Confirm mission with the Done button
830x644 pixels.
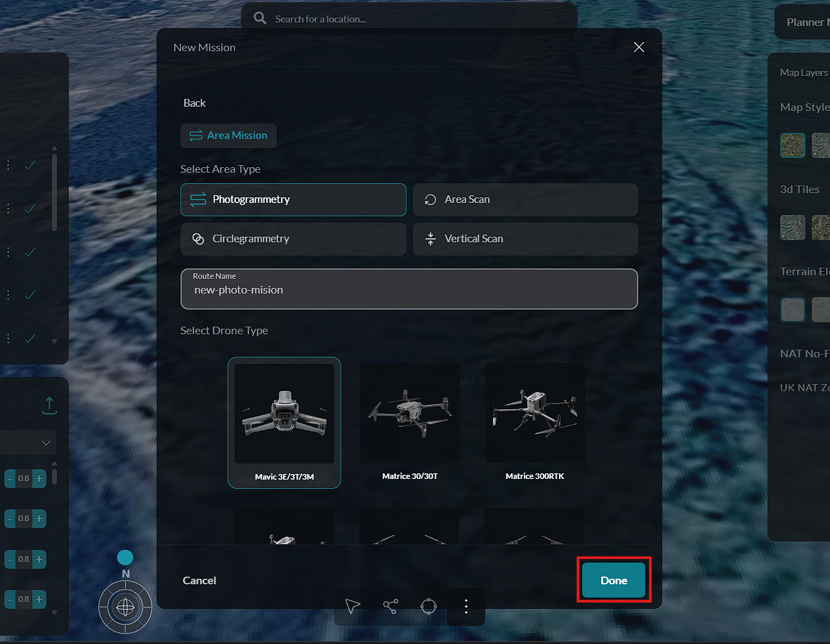[x=614, y=581]
